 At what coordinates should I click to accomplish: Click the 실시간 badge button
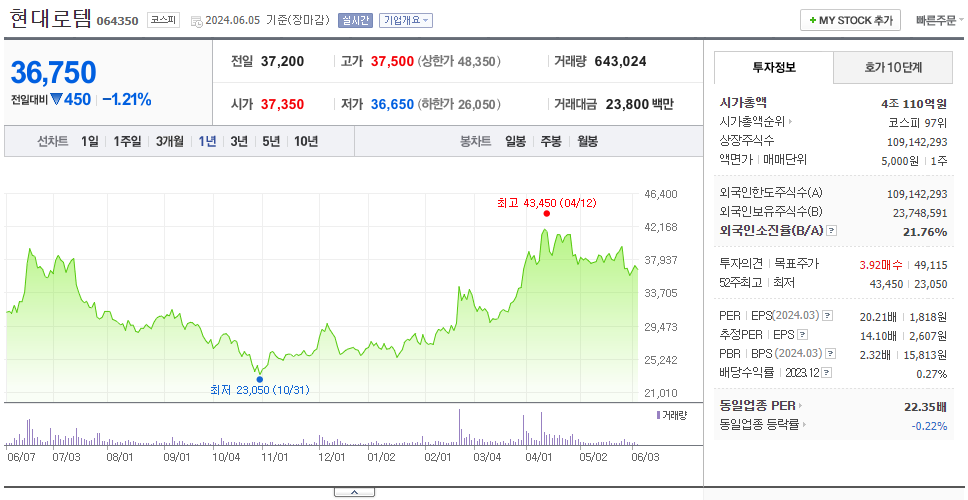(x=355, y=20)
